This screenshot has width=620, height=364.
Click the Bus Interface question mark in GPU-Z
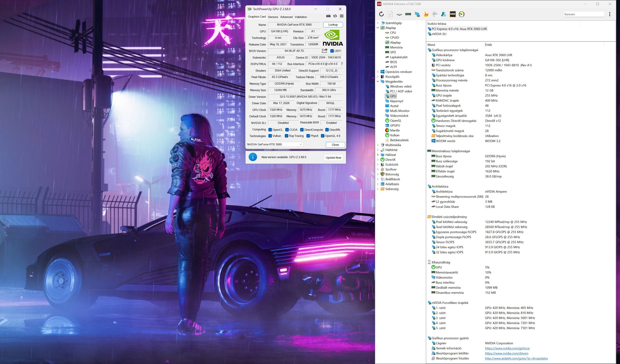(x=342, y=64)
